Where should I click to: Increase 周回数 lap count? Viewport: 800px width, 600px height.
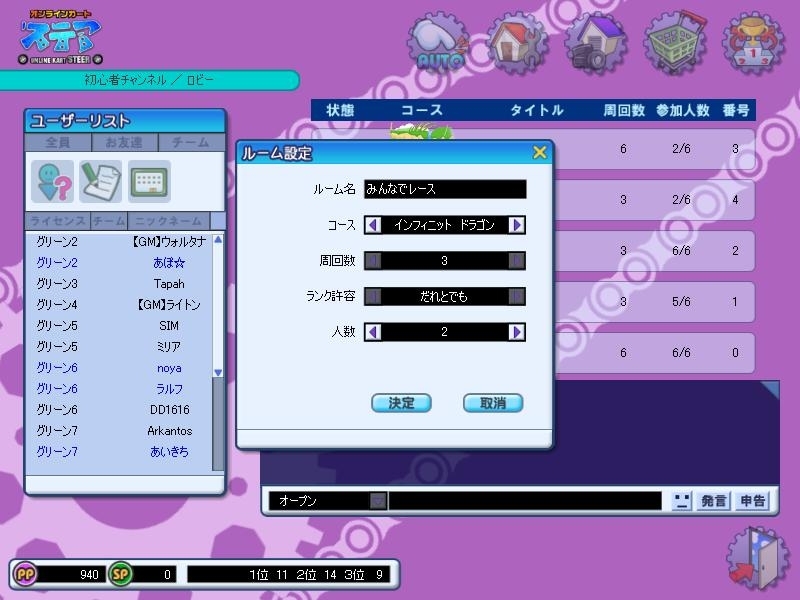(x=516, y=261)
